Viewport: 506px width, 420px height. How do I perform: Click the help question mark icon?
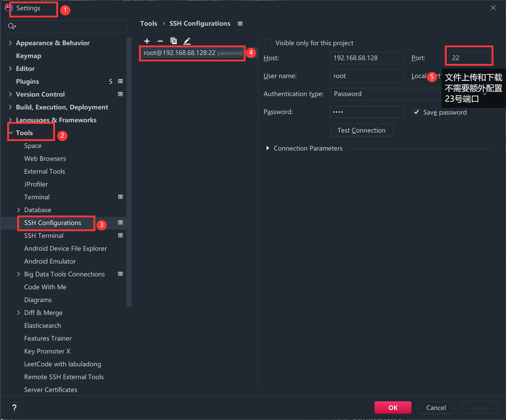coord(14,408)
